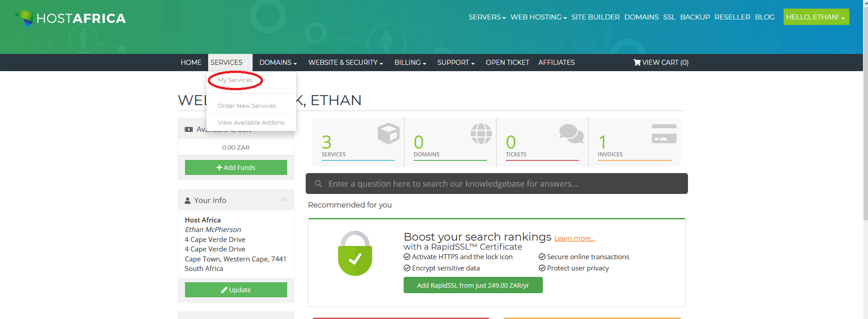Open the HELLO, ETHAN! account dropdown
The height and width of the screenshot is (319, 868).
tap(816, 17)
